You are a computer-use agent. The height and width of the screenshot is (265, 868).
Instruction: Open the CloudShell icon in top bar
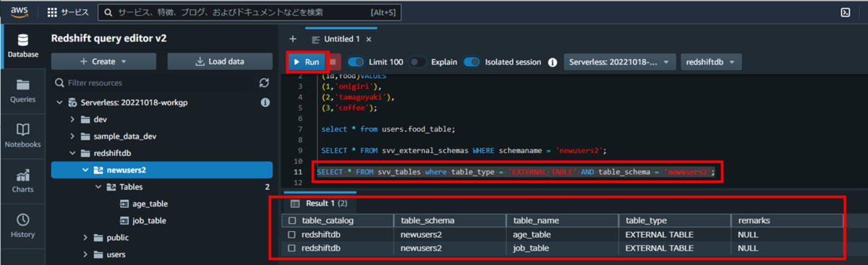click(845, 12)
